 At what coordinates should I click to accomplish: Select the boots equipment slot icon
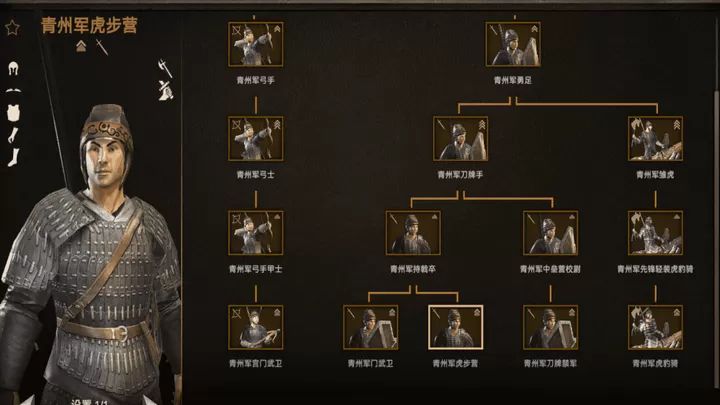click(x=14, y=157)
